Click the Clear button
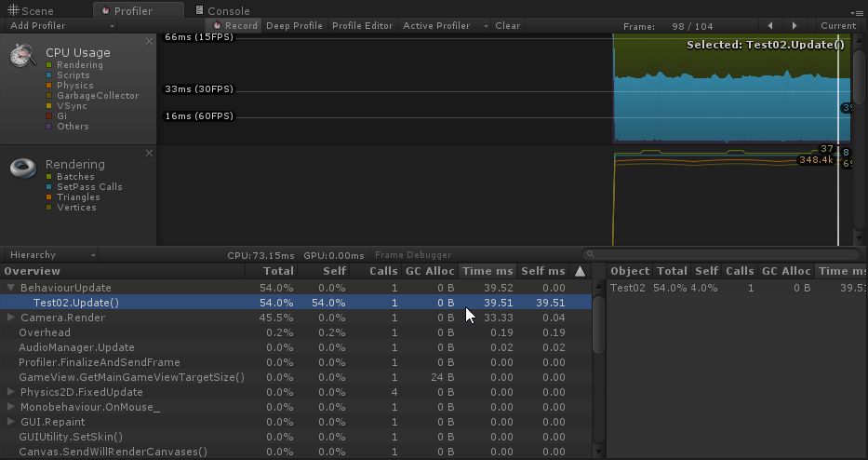Screen dimensions: 868x460 coord(508,25)
